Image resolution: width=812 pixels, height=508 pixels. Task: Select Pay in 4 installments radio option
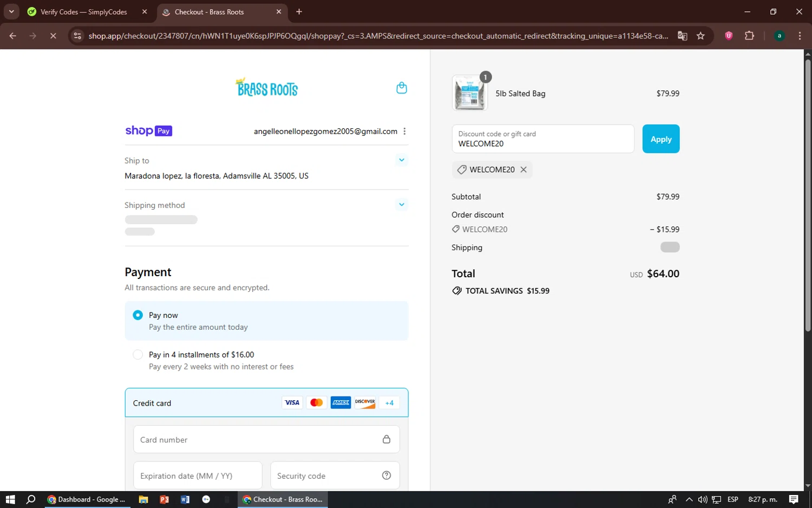click(x=137, y=354)
